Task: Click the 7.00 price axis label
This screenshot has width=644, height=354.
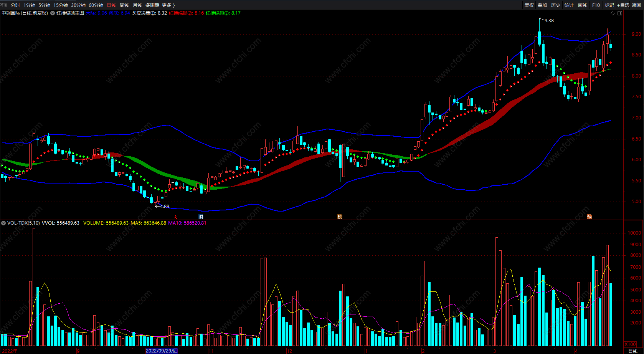Action: pyautogui.click(x=636, y=118)
